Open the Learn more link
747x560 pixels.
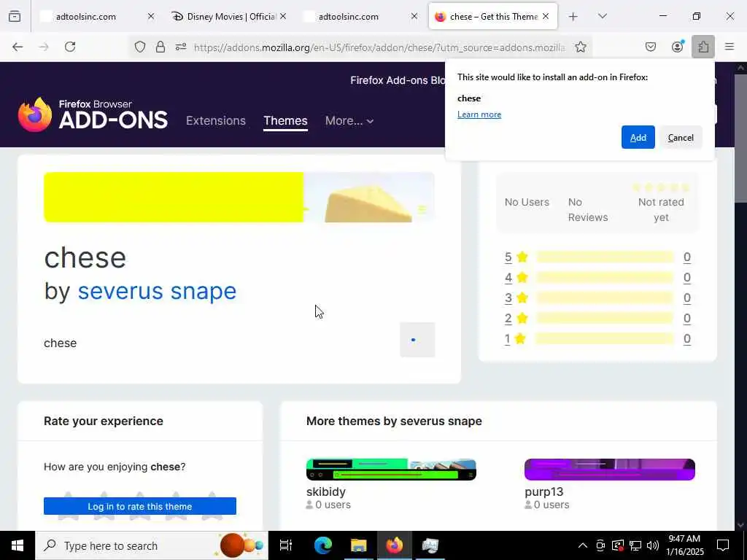pyautogui.click(x=479, y=114)
